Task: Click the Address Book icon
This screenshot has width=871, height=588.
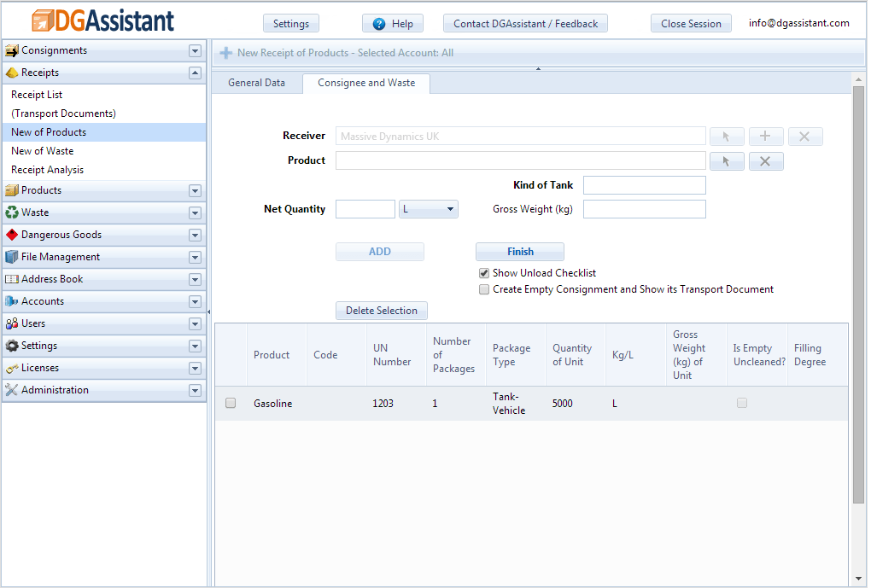Action: click(x=12, y=279)
